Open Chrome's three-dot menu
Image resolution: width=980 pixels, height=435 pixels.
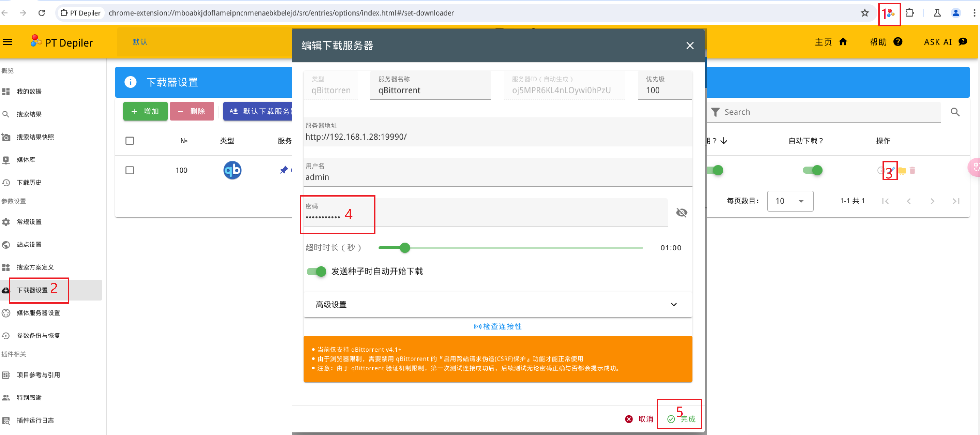pyautogui.click(x=974, y=13)
